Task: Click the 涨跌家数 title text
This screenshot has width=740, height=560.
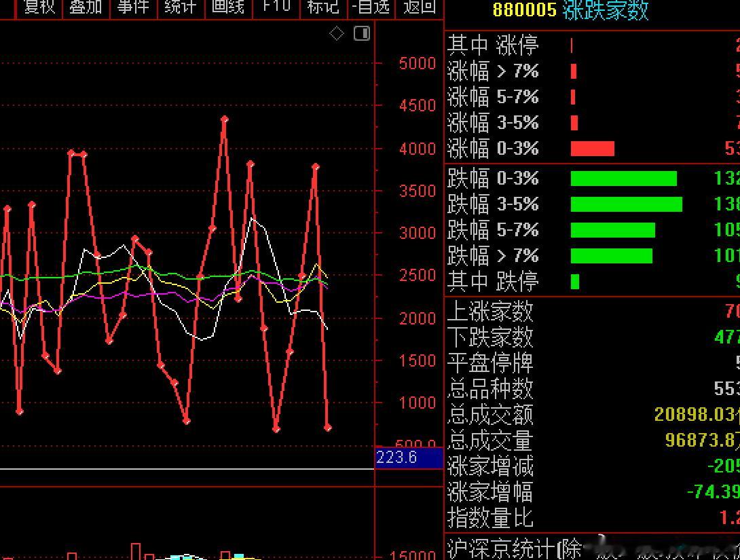Action: 606,10
